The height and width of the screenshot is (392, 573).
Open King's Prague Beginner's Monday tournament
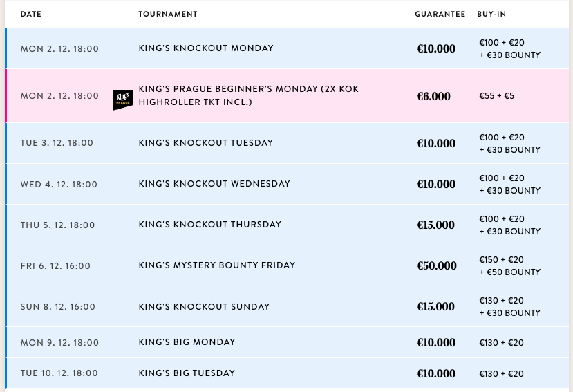(x=249, y=95)
